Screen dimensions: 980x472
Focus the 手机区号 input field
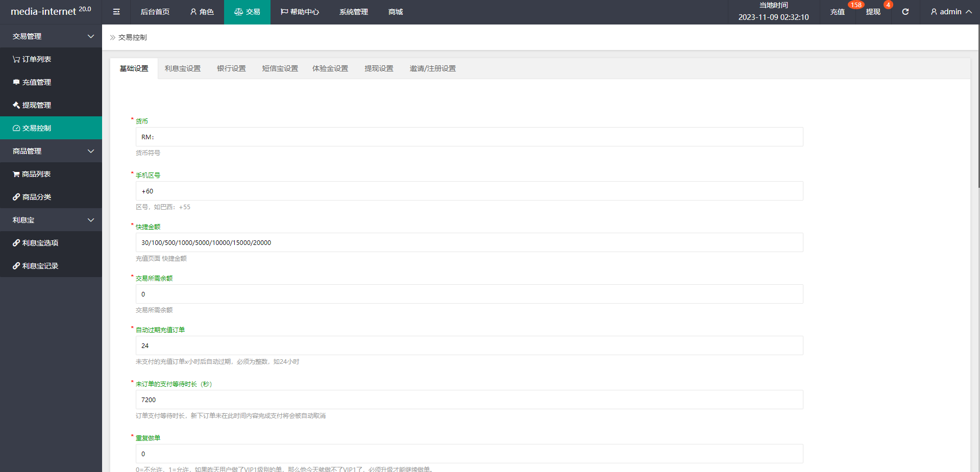(469, 191)
